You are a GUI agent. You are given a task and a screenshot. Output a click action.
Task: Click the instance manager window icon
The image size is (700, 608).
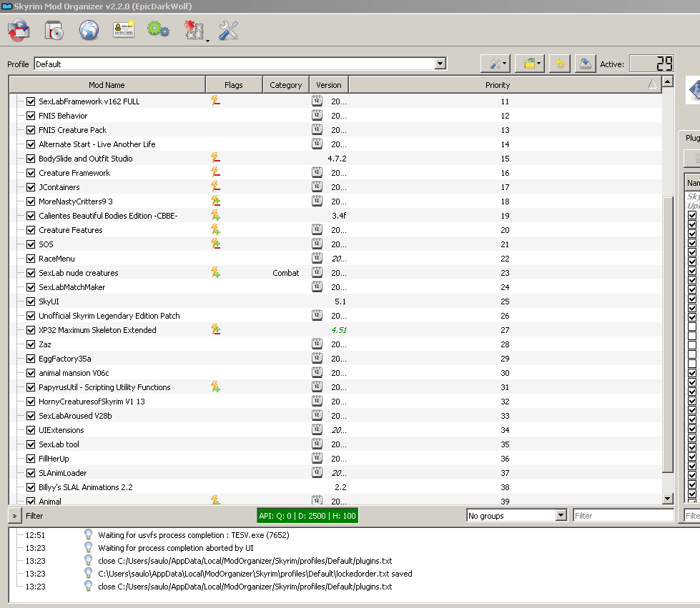tap(19, 31)
